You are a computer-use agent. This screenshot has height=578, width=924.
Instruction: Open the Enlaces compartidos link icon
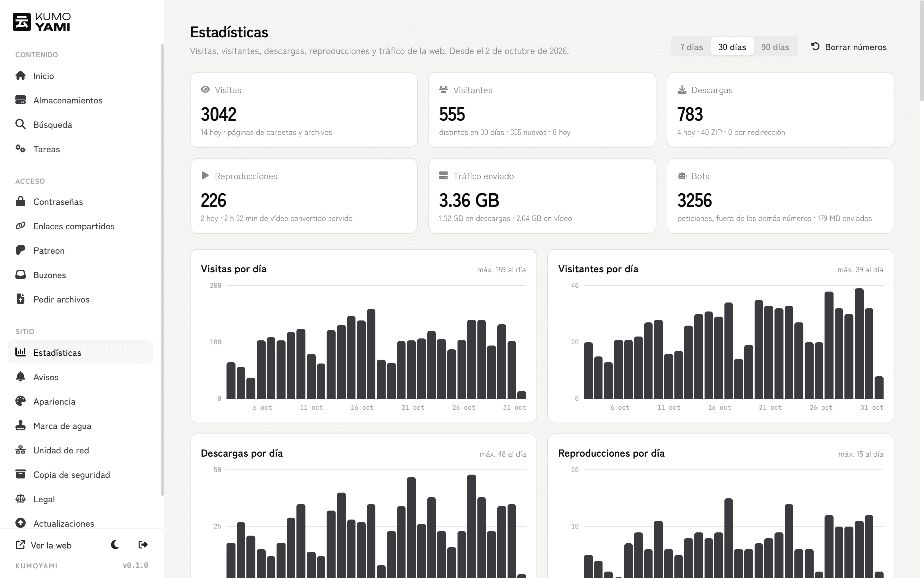pyautogui.click(x=21, y=226)
